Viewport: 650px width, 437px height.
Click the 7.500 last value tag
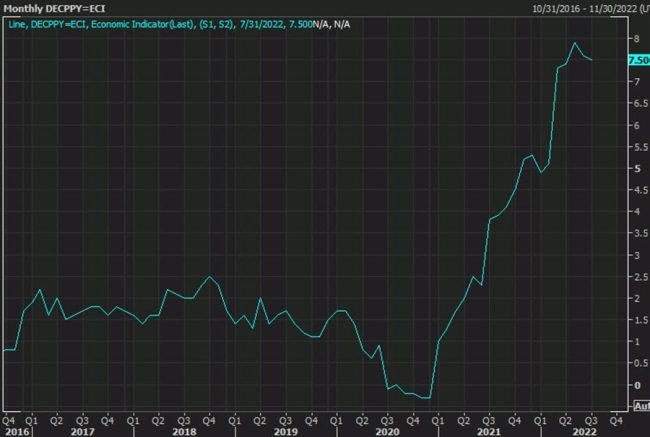pyautogui.click(x=638, y=60)
